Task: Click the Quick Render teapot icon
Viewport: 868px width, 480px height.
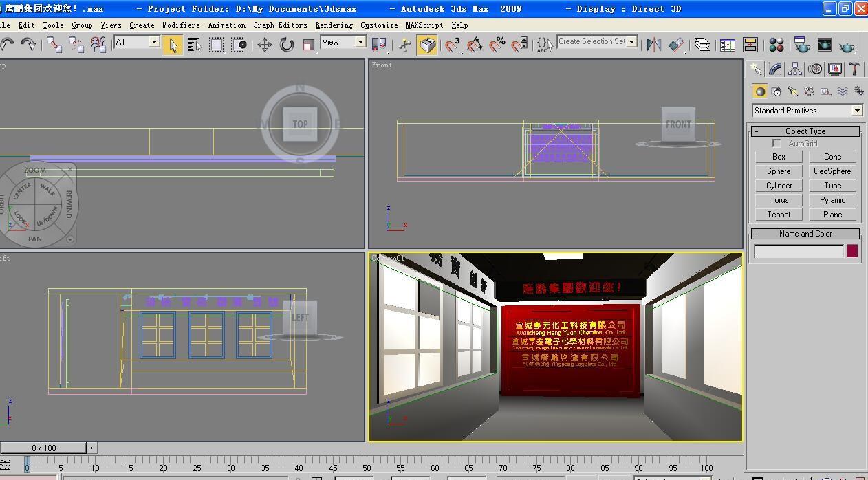Action: click(x=847, y=45)
